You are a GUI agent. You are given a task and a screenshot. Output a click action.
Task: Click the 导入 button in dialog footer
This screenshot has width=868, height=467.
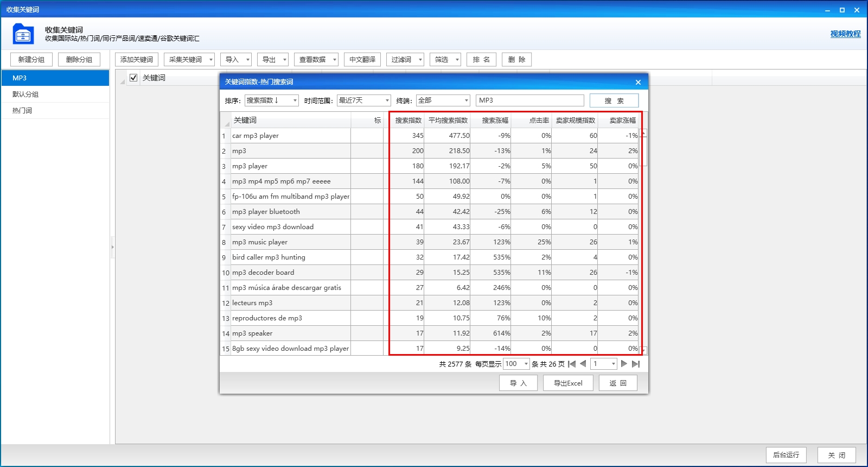point(518,383)
